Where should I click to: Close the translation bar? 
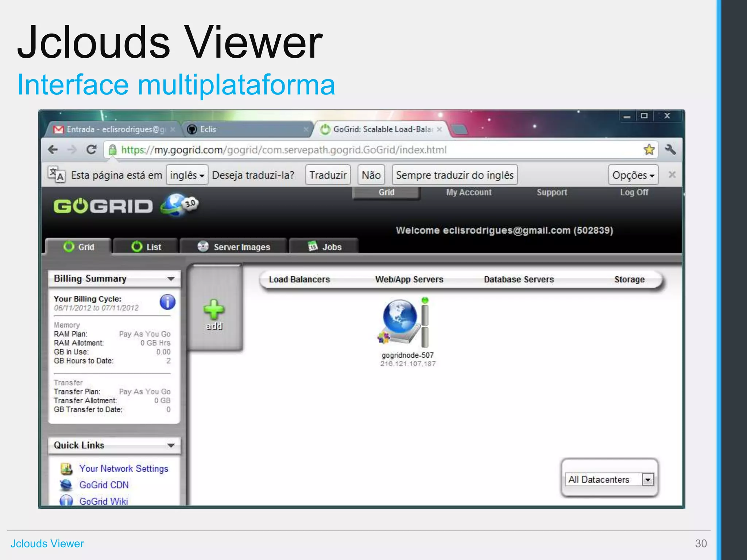[x=672, y=175]
